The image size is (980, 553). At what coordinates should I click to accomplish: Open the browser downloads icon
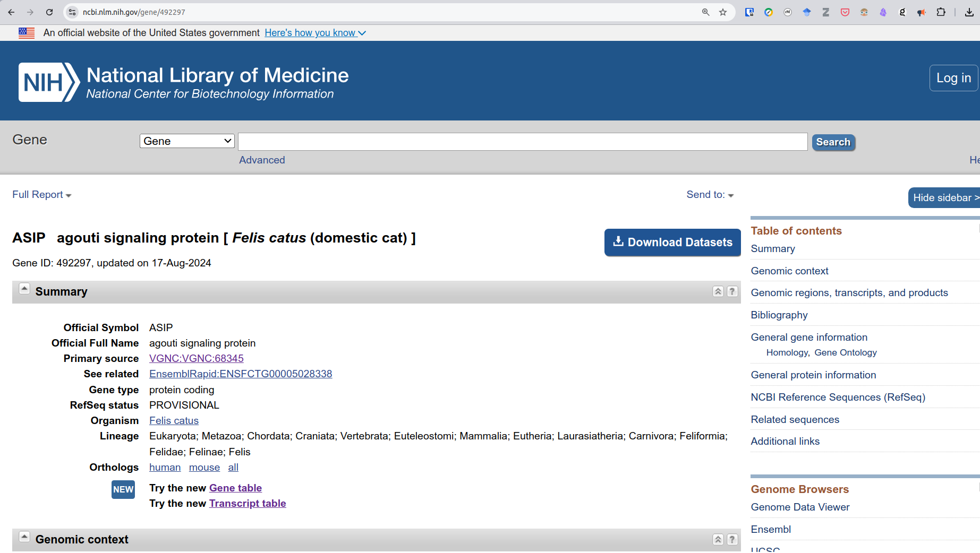pyautogui.click(x=969, y=12)
